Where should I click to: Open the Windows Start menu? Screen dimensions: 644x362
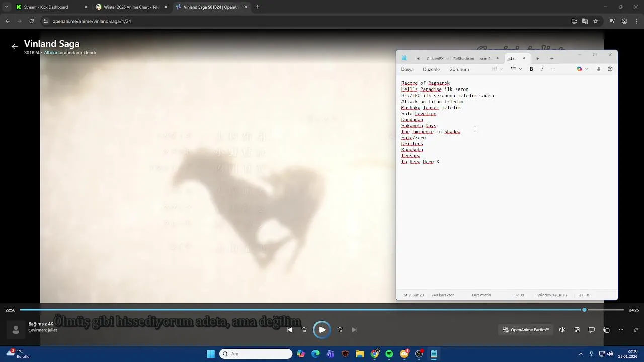tap(211, 354)
